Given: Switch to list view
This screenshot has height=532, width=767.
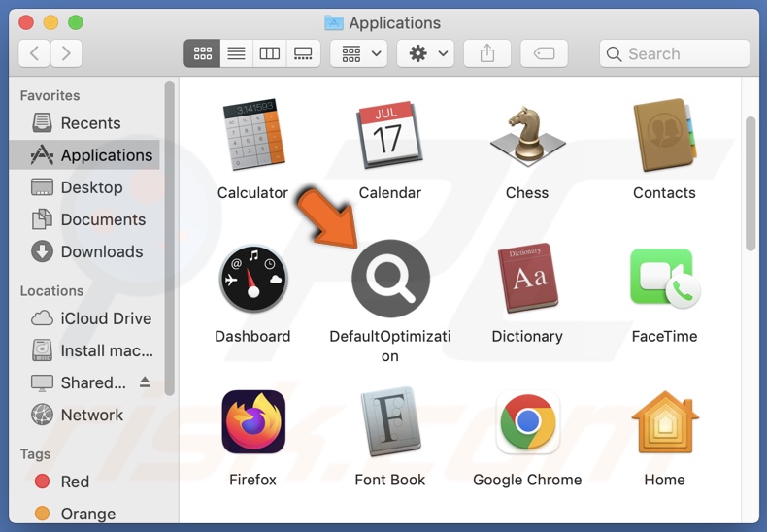Looking at the screenshot, I should click(x=236, y=53).
